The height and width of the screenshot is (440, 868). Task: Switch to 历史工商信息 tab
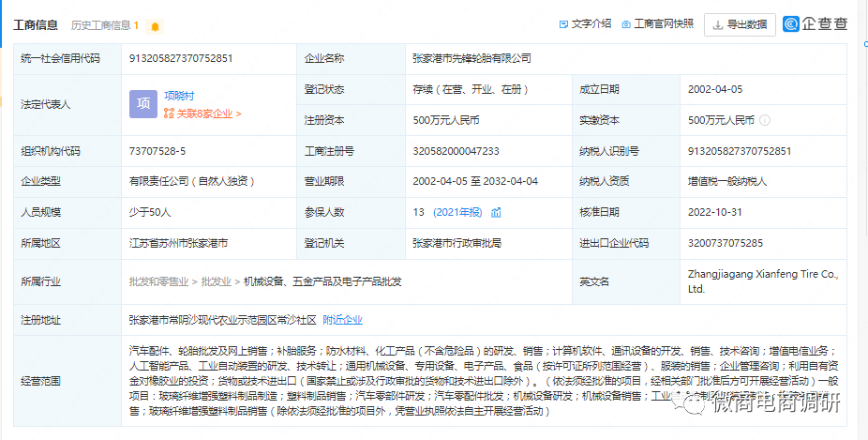tap(105, 25)
